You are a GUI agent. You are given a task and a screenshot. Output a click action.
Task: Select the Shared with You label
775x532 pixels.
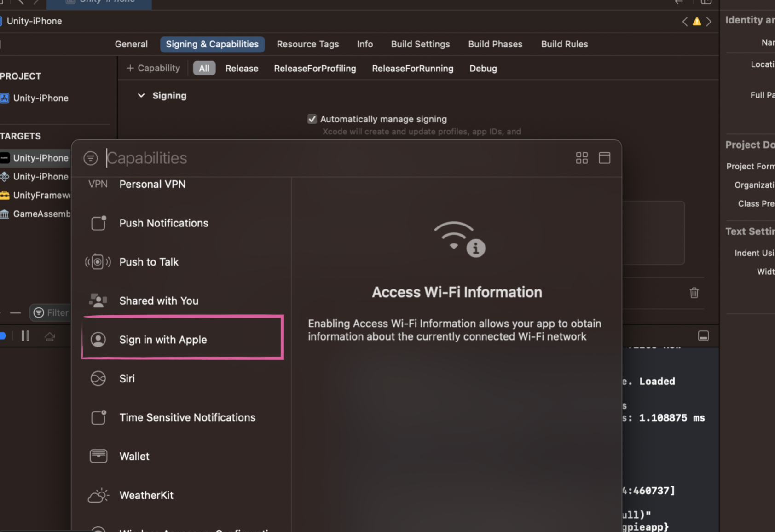click(x=159, y=301)
